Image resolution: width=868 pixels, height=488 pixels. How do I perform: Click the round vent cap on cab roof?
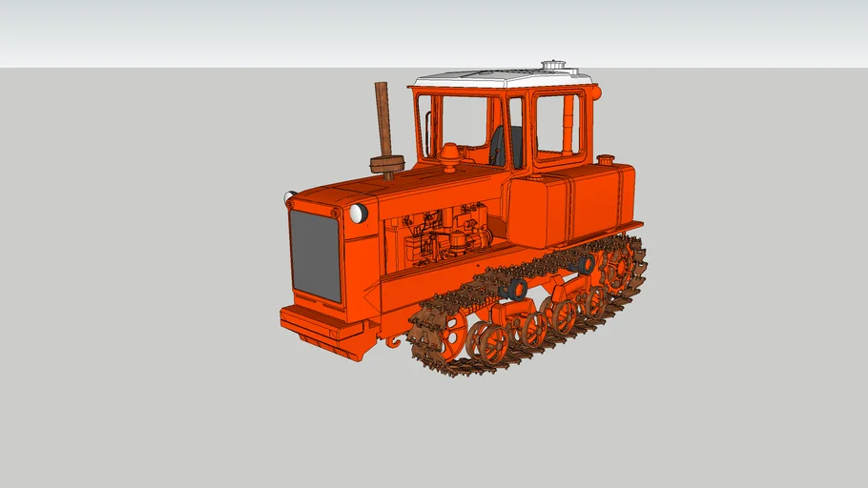[552, 67]
